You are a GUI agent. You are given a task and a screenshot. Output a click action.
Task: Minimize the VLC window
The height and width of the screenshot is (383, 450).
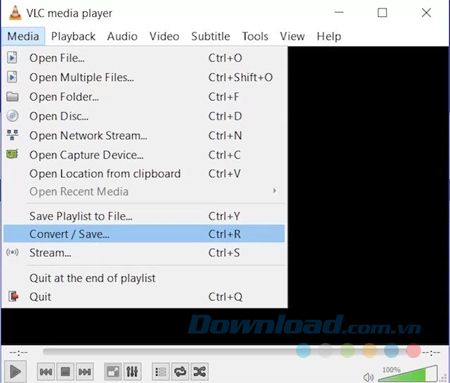click(339, 13)
